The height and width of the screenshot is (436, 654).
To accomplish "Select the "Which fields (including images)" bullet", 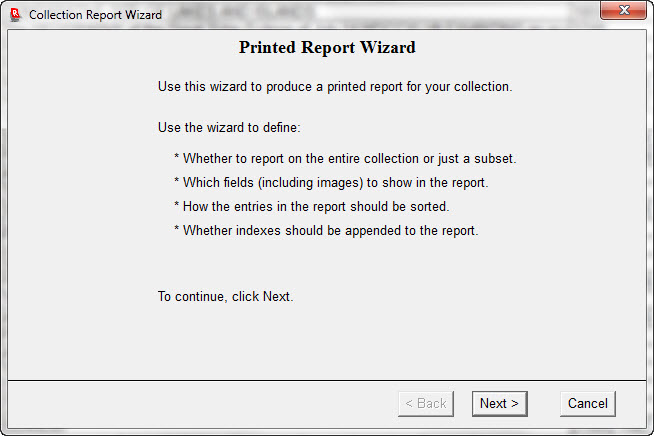I will [335, 182].
